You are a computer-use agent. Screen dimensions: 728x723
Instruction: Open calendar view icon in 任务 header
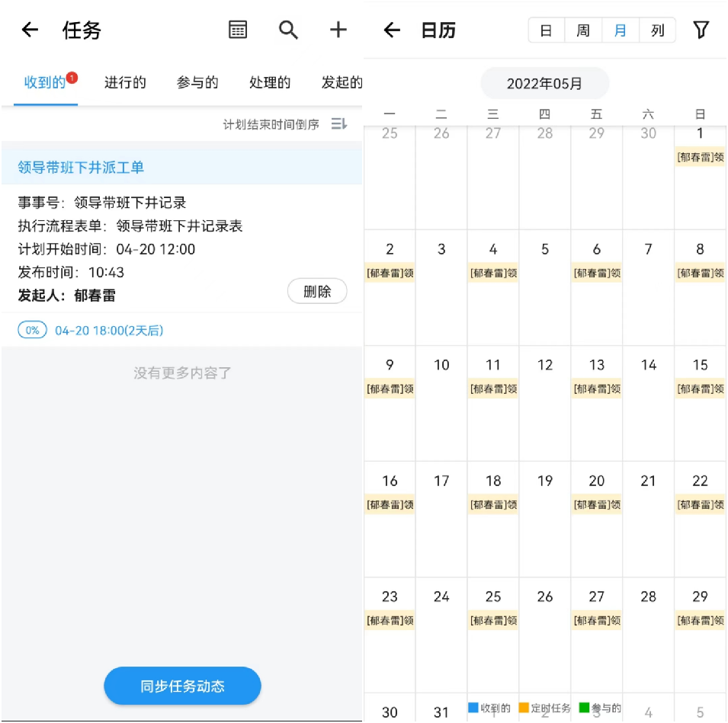[x=238, y=30]
